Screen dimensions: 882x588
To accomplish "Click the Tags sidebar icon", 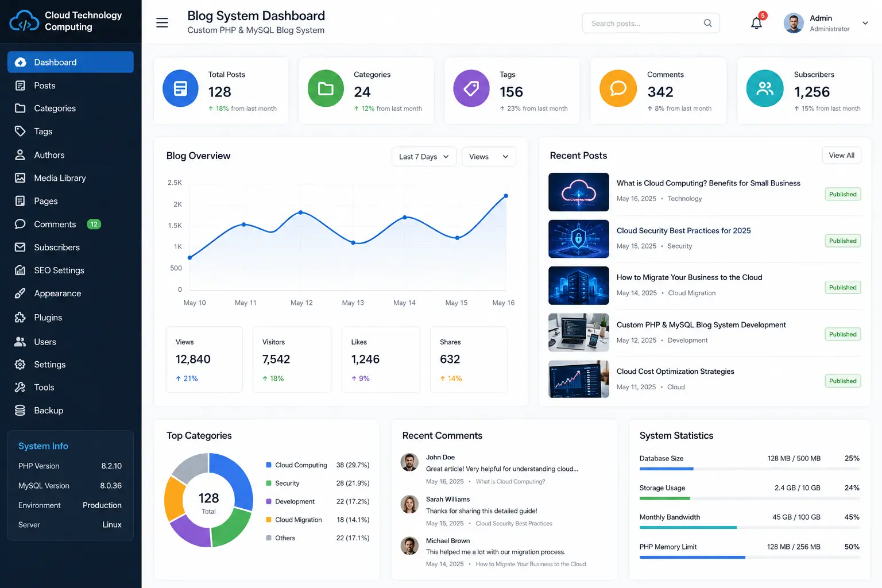I will (x=20, y=131).
